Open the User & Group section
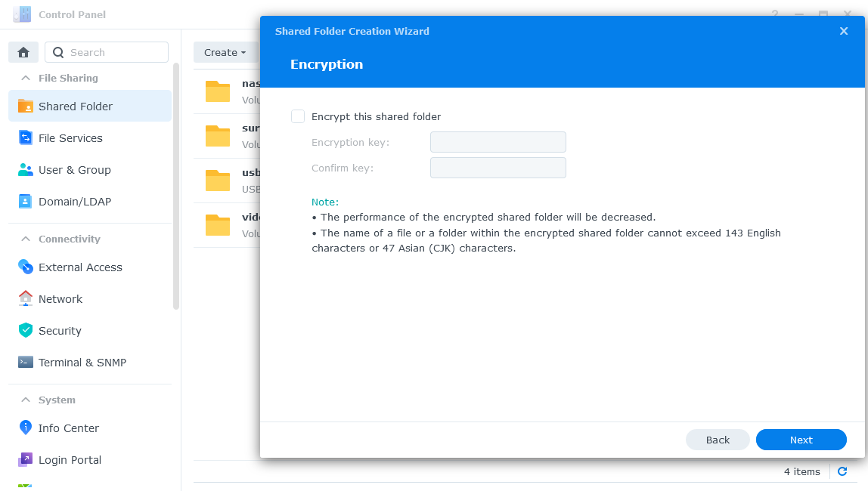 pos(74,170)
